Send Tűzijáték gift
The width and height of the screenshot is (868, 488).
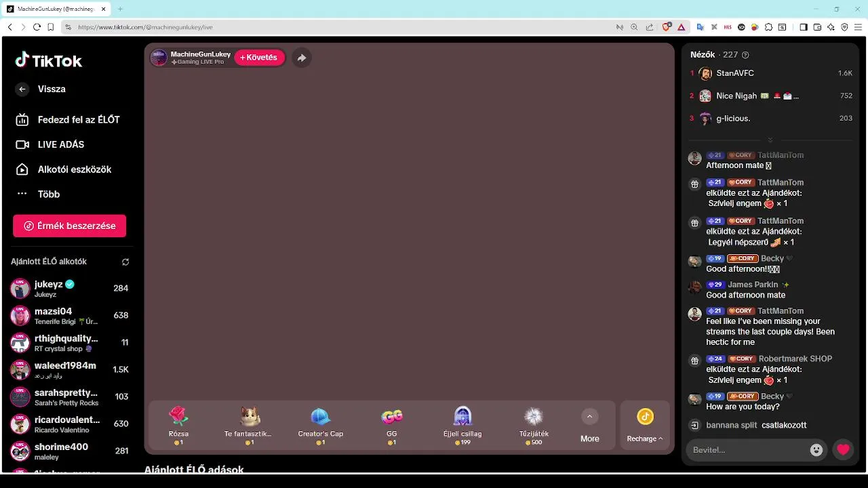coord(534,426)
